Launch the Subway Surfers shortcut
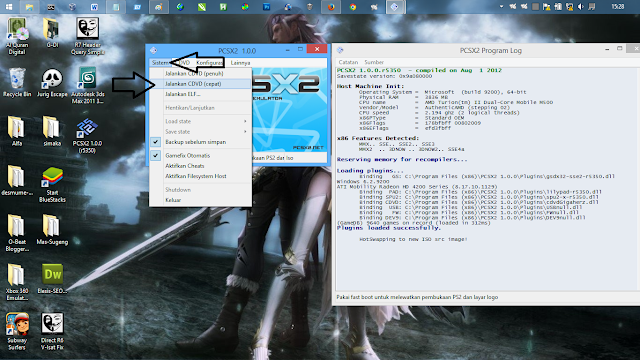The height and width of the screenshot is (360, 640). point(17,331)
